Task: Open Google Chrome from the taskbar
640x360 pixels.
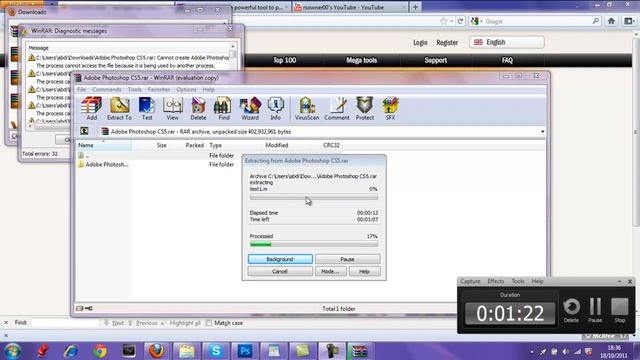Action: (x=100, y=351)
